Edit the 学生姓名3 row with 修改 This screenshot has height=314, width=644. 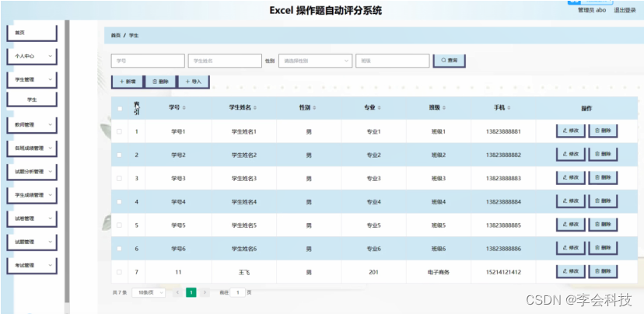point(570,178)
